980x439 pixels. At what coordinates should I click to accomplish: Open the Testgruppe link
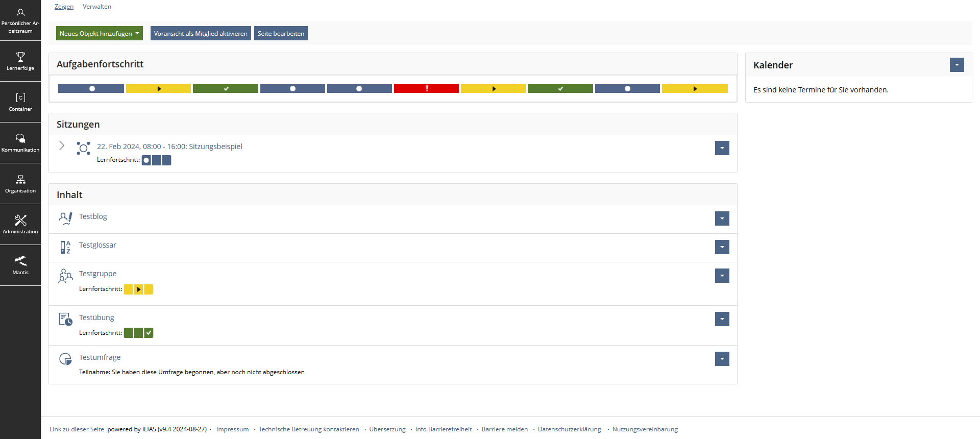pos(97,274)
